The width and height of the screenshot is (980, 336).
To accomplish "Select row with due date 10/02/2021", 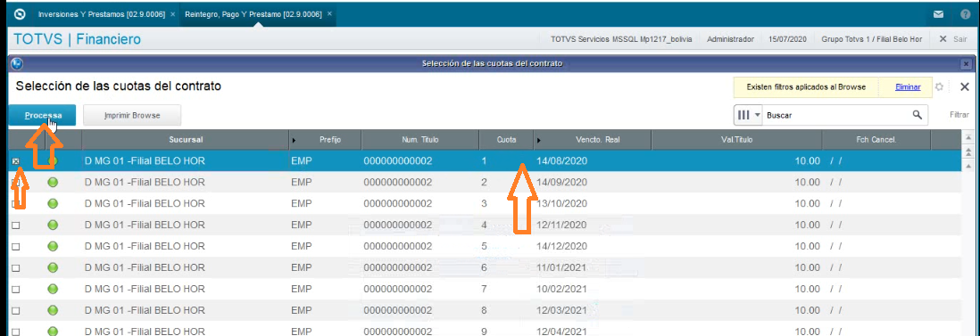I will 485,289.
